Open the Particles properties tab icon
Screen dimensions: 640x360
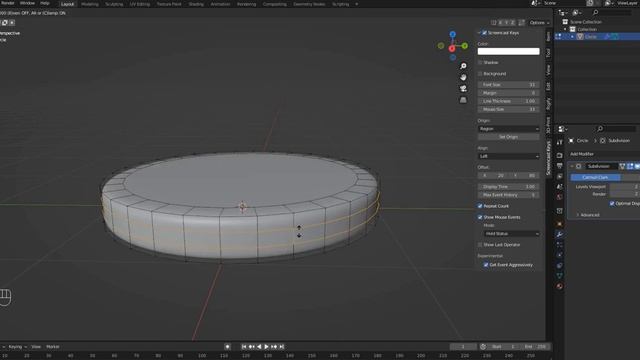coord(560,244)
